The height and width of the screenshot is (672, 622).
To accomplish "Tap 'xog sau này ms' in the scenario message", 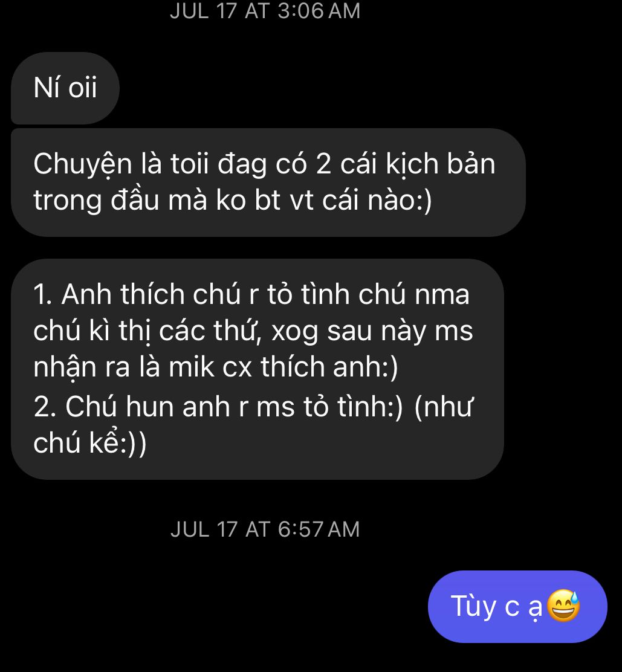I will (372, 331).
